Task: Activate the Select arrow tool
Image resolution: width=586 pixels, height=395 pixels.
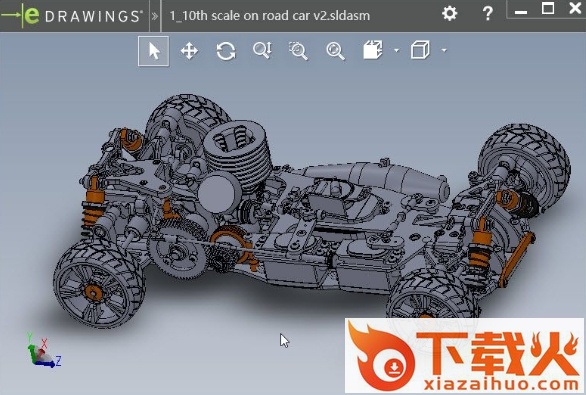Action: click(x=153, y=51)
